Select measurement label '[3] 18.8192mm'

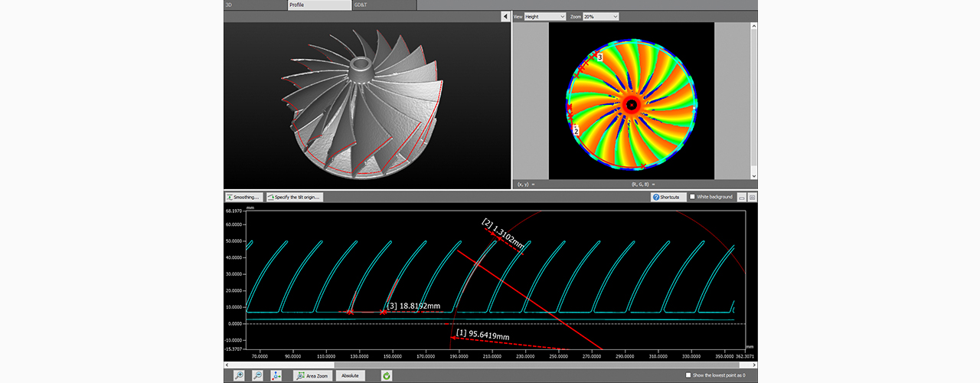click(x=414, y=305)
